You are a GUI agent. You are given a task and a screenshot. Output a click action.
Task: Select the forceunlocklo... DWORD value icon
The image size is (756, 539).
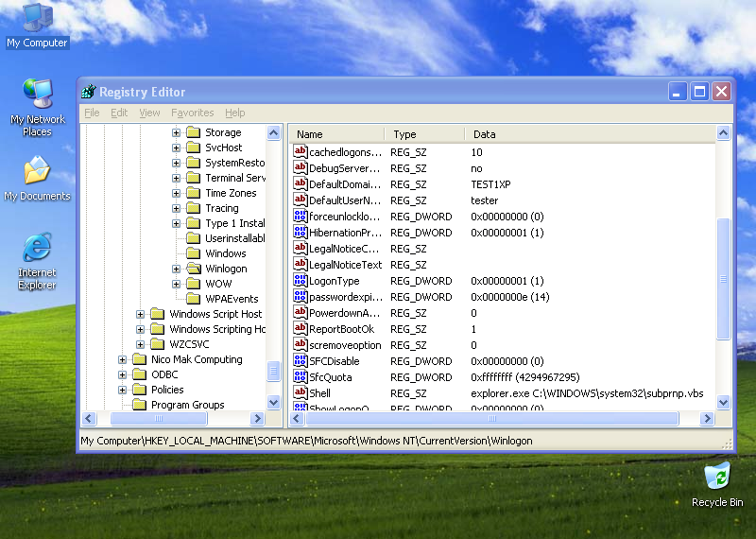coord(300,217)
